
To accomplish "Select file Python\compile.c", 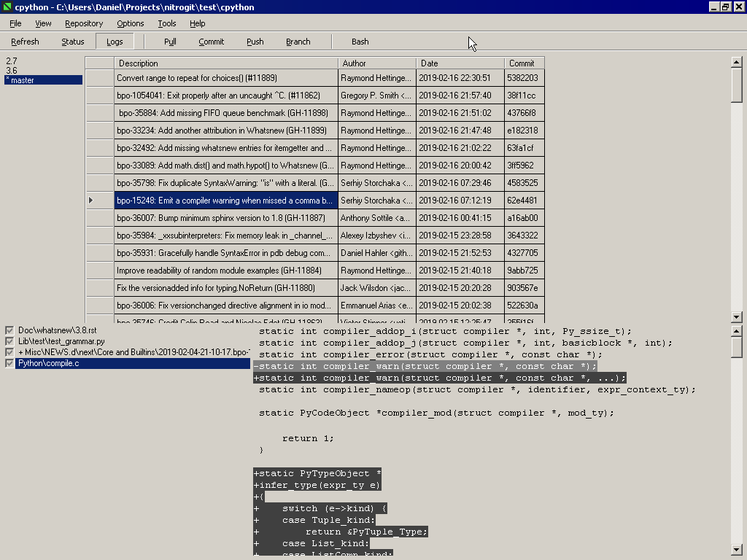I will coord(133,363).
